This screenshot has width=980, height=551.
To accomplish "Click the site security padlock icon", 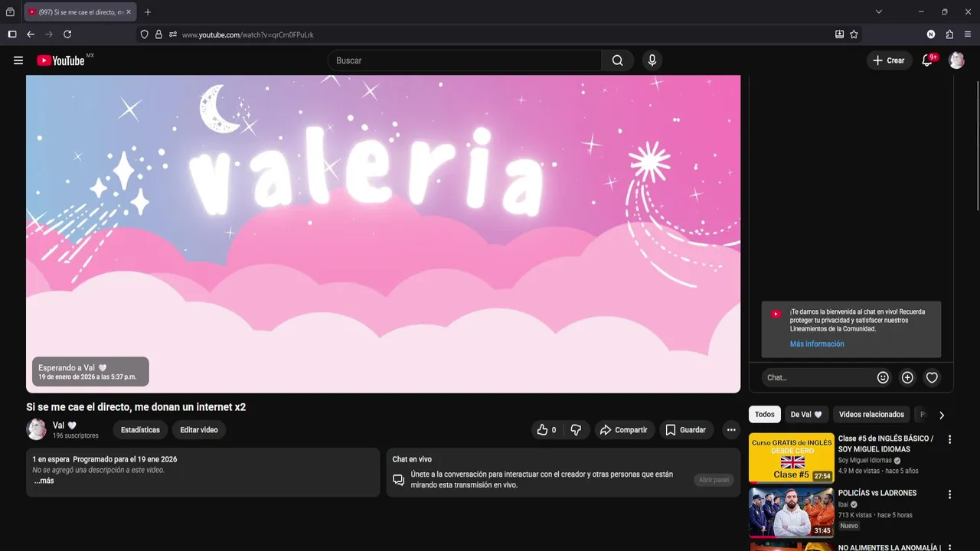I will point(158,34).
